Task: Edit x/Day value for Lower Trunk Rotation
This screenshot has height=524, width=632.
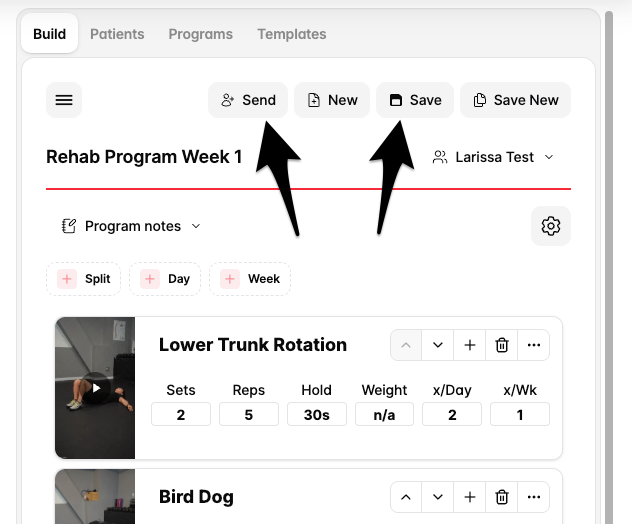Action: tap(452, 414)
